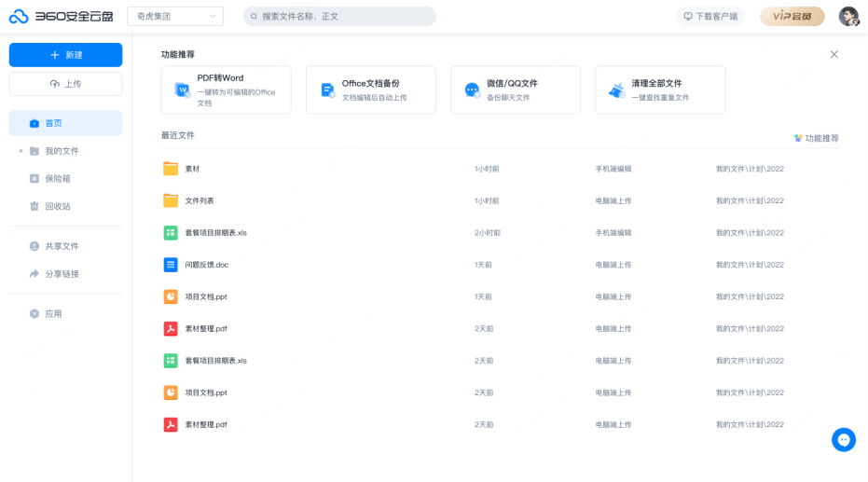Click 2小时前 timestamp
The height and width of the screenshot is (482, 868).
pos(487,233)
